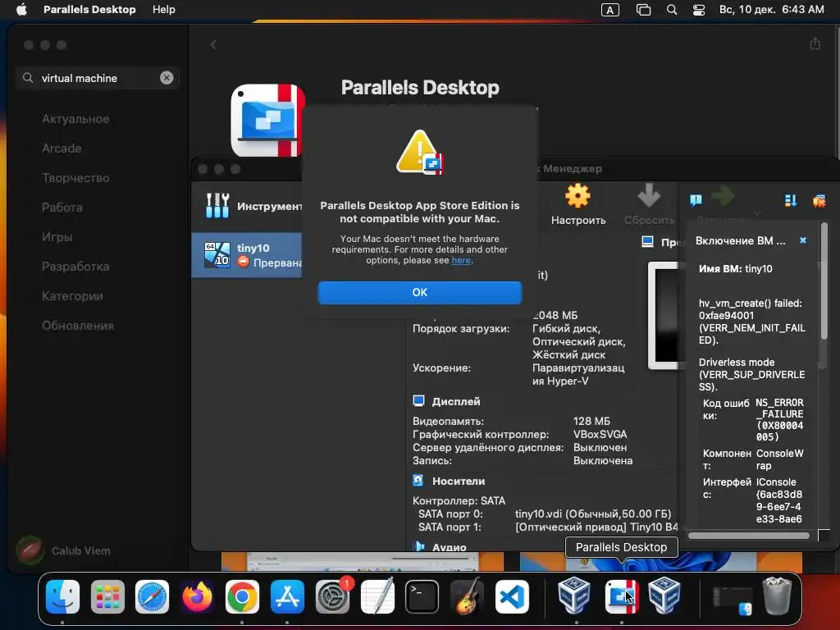Click the horizontal scrollbar under the notification
The height and width of the screenshot is (630, 840).
(749, 535)
